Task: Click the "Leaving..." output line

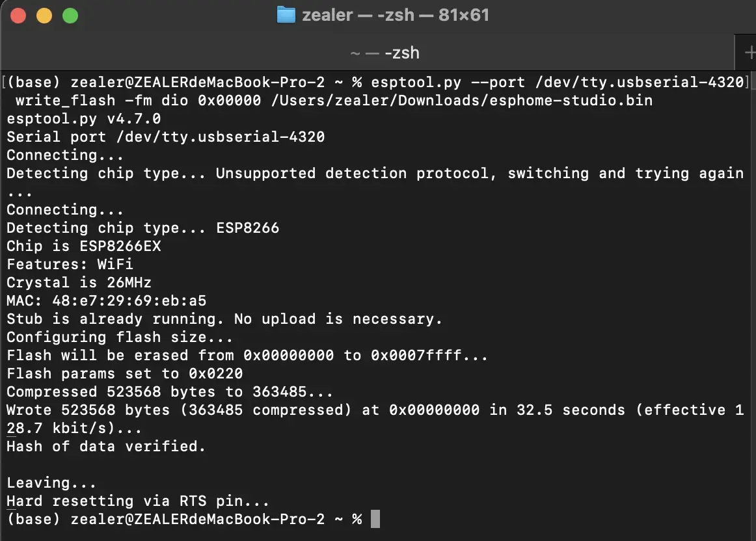Action: pyautogui.click(x=51, y=482)
